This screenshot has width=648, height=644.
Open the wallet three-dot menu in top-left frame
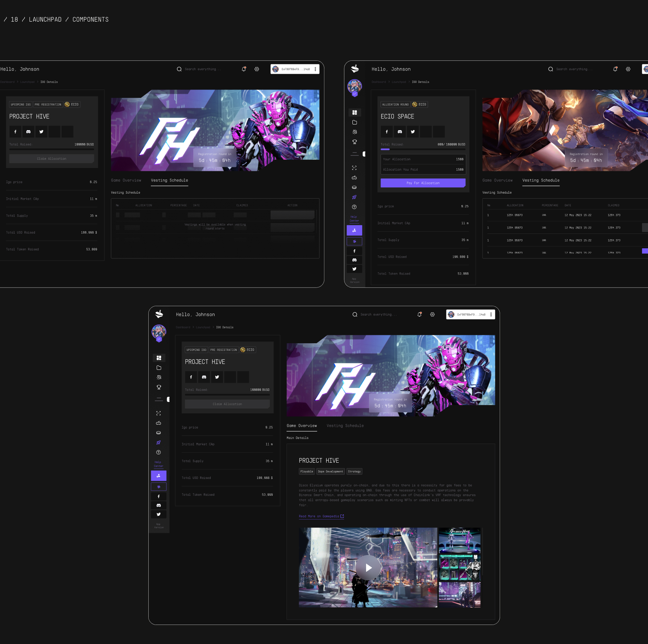click(315, 69)
